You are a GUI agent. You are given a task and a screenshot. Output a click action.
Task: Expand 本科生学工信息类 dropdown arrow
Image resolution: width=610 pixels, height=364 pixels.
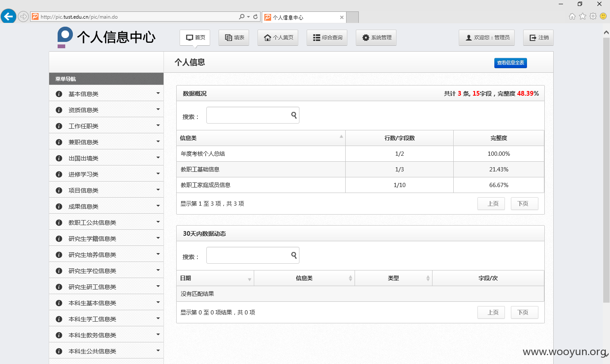(158, 318)
